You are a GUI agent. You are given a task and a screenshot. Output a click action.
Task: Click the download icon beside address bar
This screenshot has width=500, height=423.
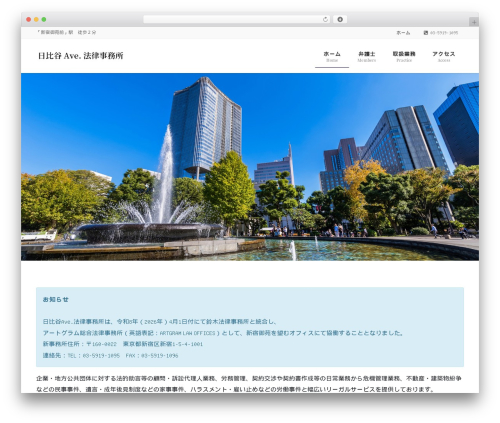340,19
